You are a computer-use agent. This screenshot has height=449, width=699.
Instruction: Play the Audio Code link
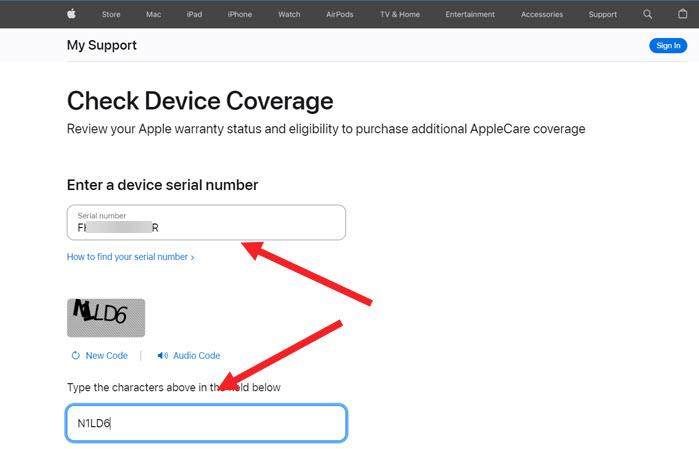click(x=197, y=355)
